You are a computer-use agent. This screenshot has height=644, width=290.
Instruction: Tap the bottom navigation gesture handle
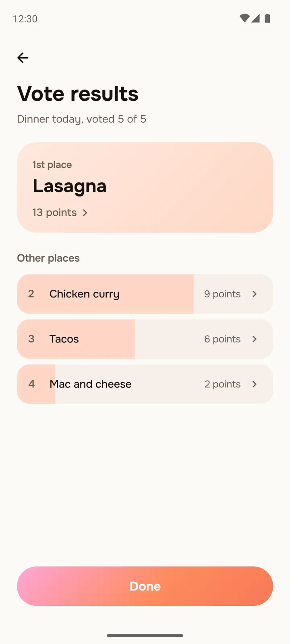pyautogui.click(x=145, y=636)
